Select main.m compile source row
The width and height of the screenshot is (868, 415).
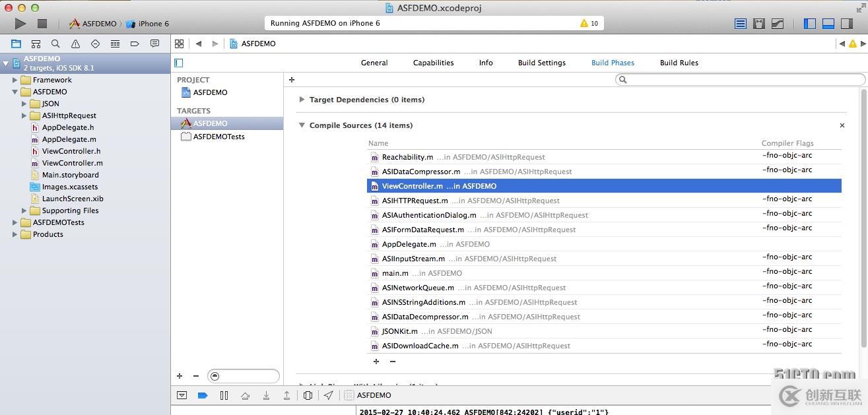(x=604, y=273)
